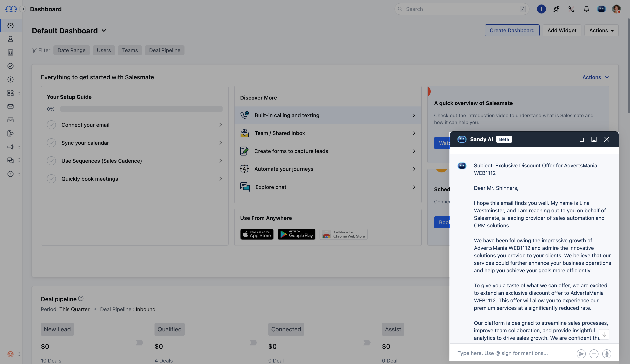This screenshot has height=364, width=630.
Task: Open the user profile avatar
Action: [616, 9]
